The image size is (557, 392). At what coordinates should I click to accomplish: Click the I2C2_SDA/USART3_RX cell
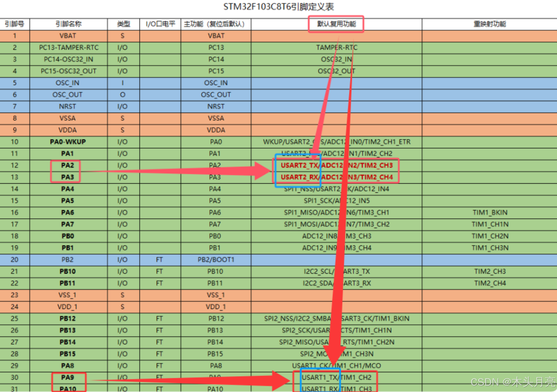336,283
